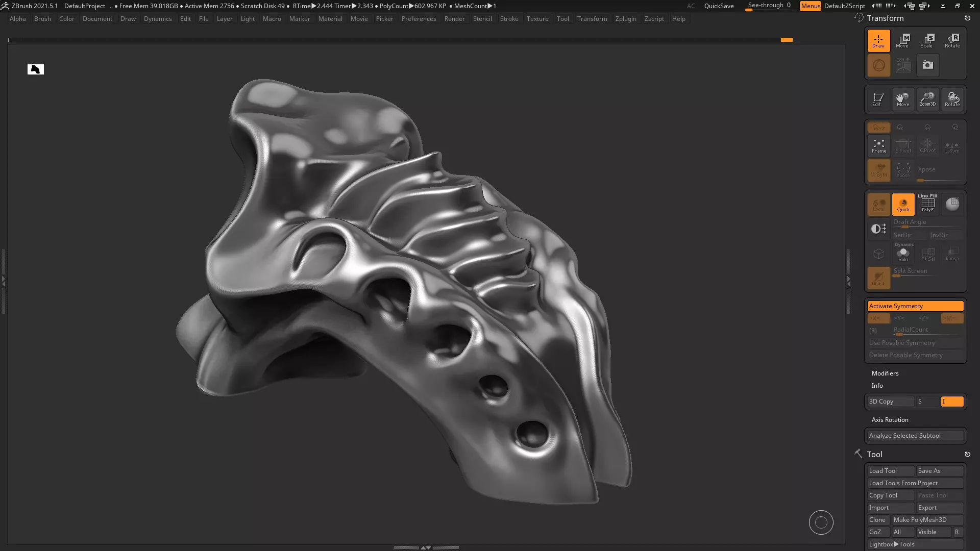The image size is (980, 551).
Task: Switch to the Move (M) gizmo mode
Action: click(903, 41)
